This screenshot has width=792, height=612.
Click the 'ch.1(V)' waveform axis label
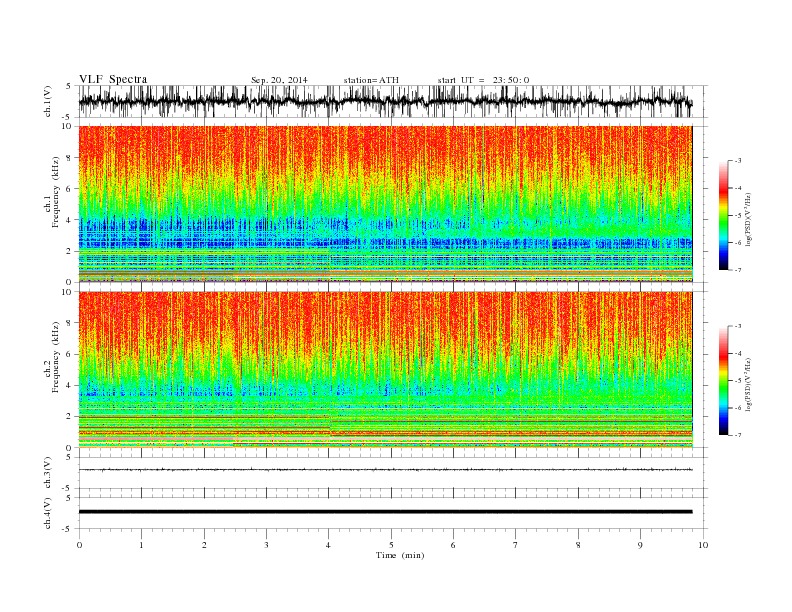coord(47,101)
